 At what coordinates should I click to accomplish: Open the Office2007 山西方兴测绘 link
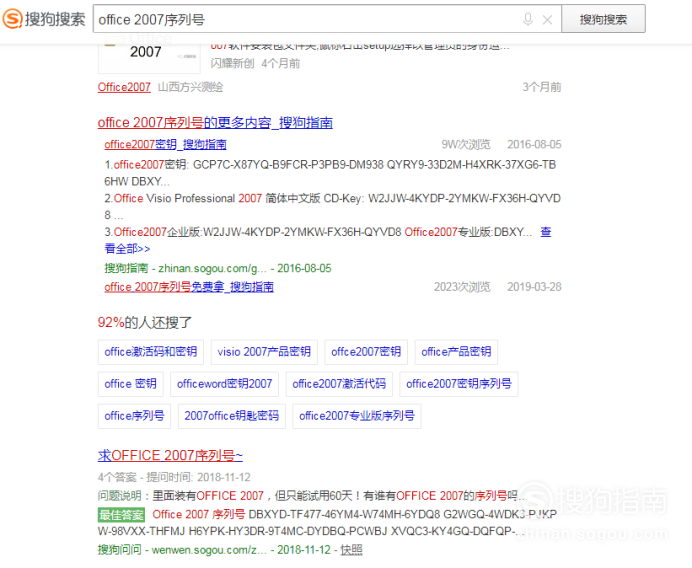[124, 87]
